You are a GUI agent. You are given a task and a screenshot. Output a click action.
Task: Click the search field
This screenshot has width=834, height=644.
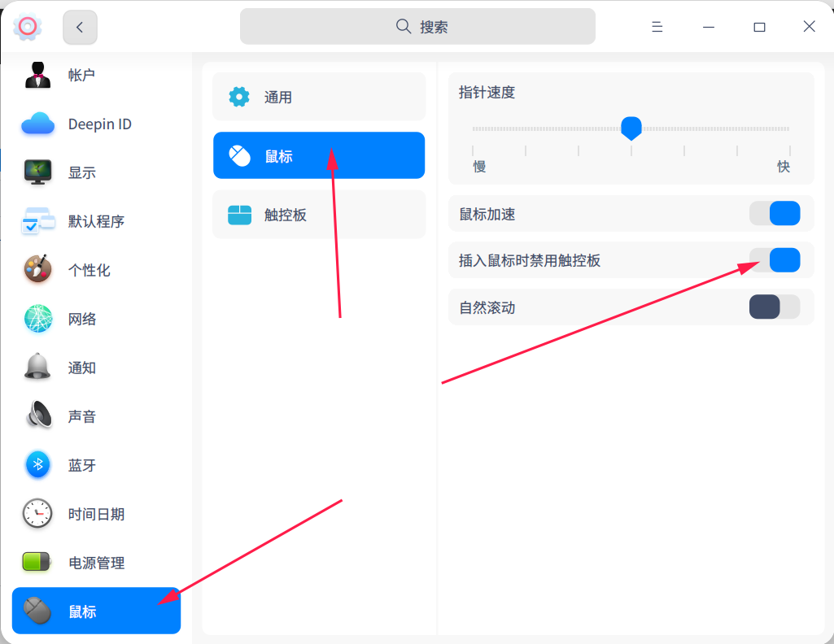pos(417,27)
